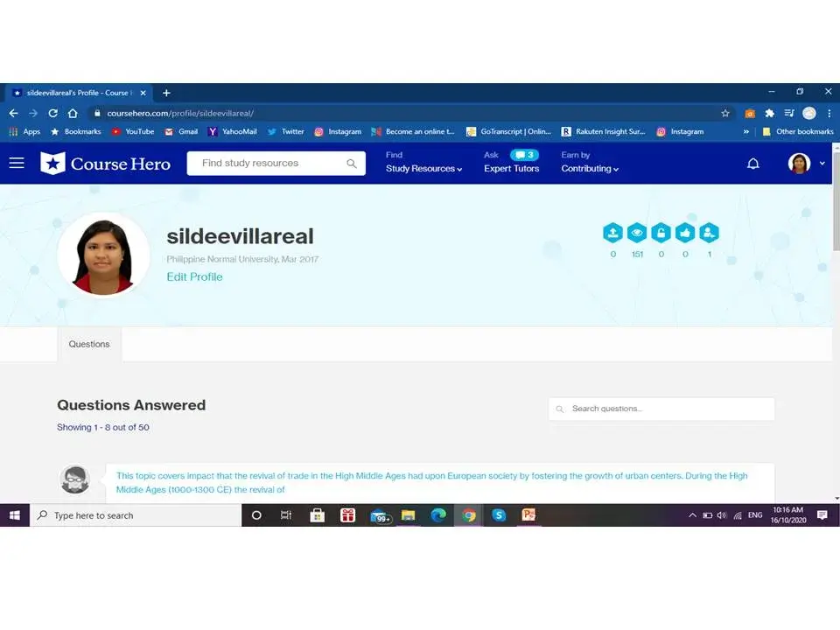Open PowerPoint on taskbar
The image size is (840, 630).
(528, 515)
